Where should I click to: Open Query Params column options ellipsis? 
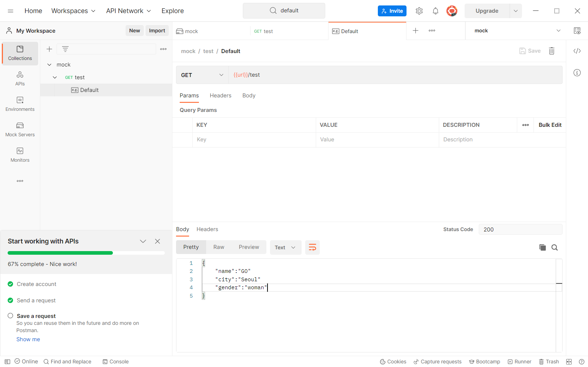pos(526,125)
